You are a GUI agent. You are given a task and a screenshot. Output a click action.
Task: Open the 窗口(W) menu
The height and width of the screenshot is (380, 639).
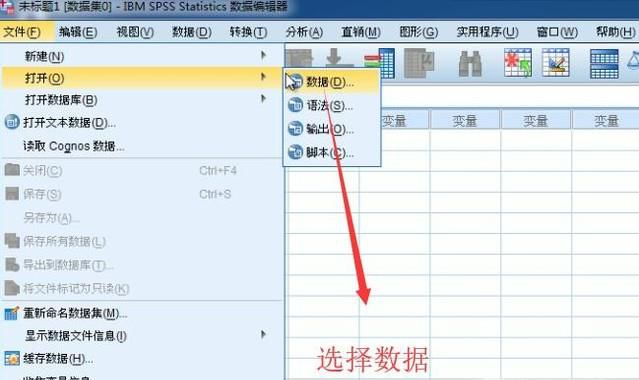coord(557,32)
